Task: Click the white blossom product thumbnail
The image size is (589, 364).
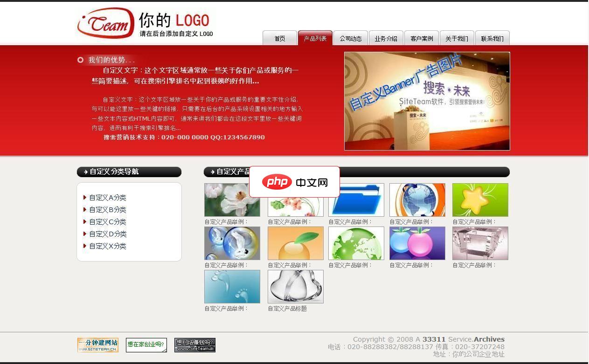Action: coord(232,199)
